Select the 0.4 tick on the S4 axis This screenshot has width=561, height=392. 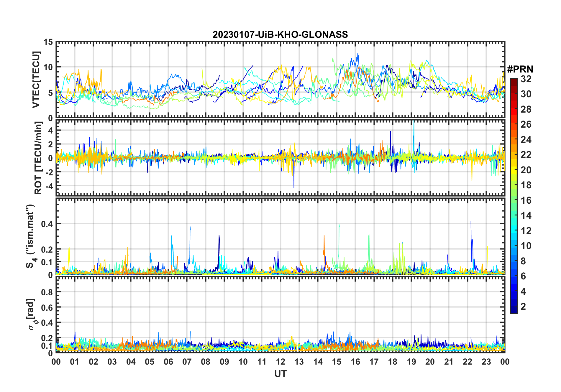(47, 224)
